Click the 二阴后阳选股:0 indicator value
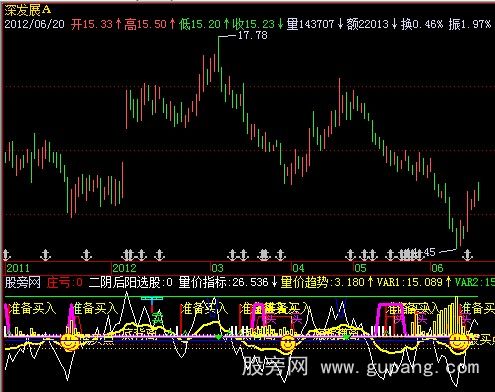This screenshot has width=495, height=392. tap(131, 283)
